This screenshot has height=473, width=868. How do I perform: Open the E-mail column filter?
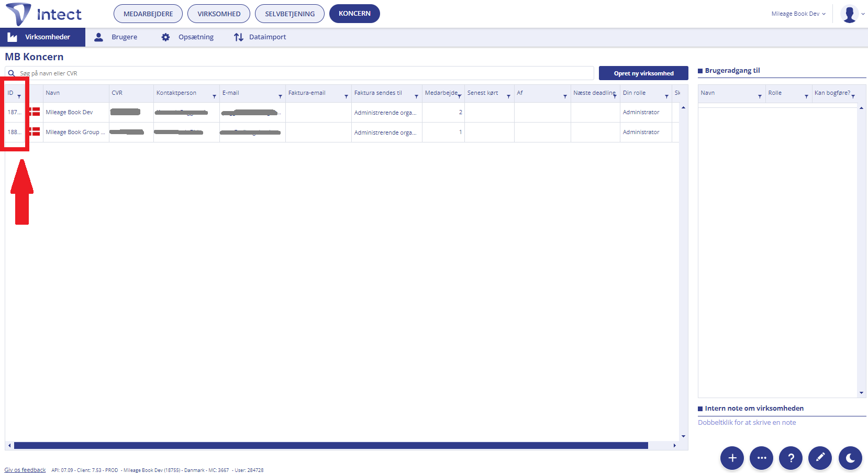280,96
